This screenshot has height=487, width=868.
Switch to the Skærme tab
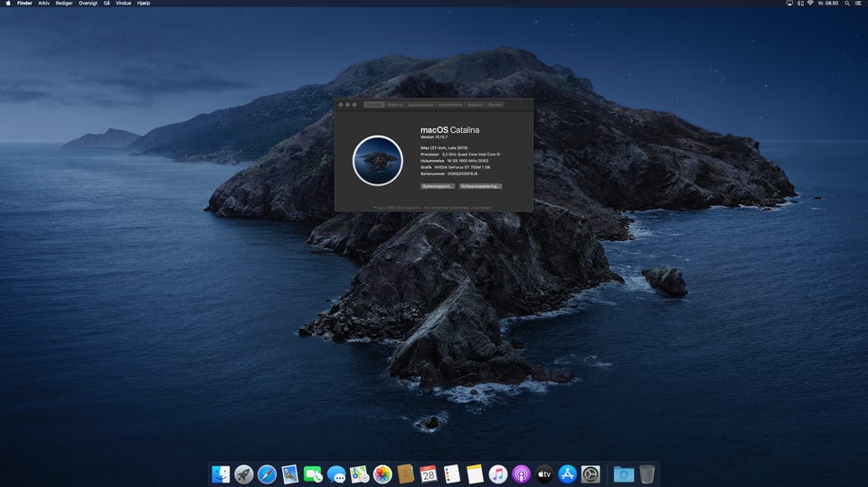pos(395,105)
